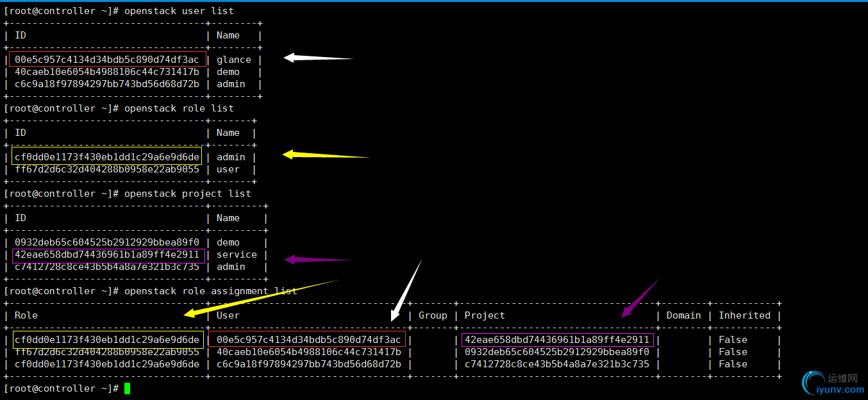Click the Group column header

coord(433,315)
